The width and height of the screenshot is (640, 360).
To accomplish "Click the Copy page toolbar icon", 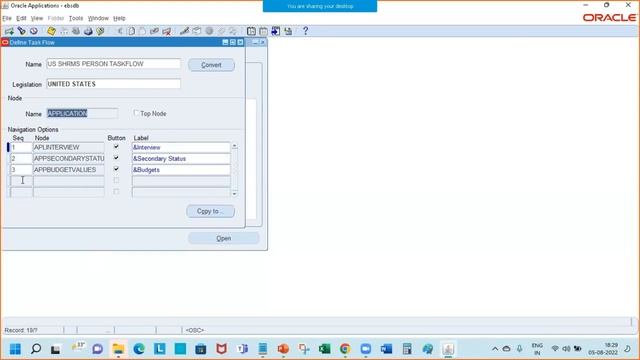I will pos(131,31).
